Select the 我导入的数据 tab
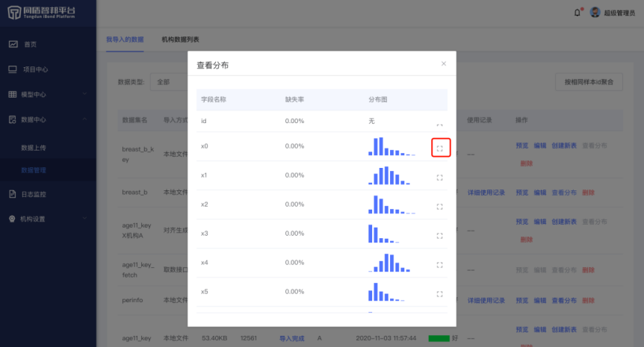The image size is (644, 347). pyautogui.click(x=125, y=39)
